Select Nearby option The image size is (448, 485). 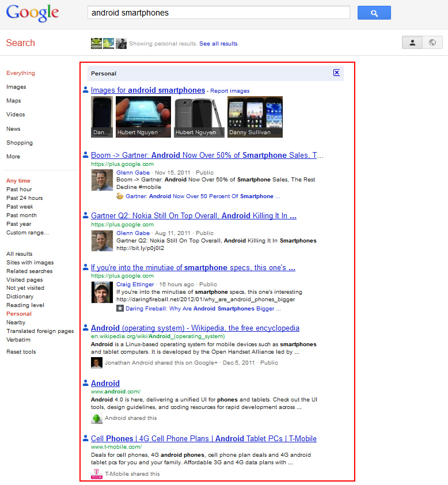[16, 323]
